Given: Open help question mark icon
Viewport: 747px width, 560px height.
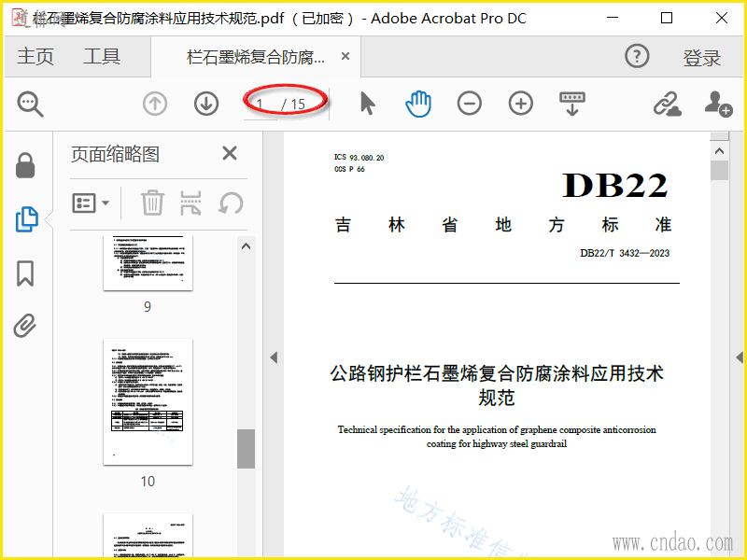Looking at the screenshot, I should 637,56.
